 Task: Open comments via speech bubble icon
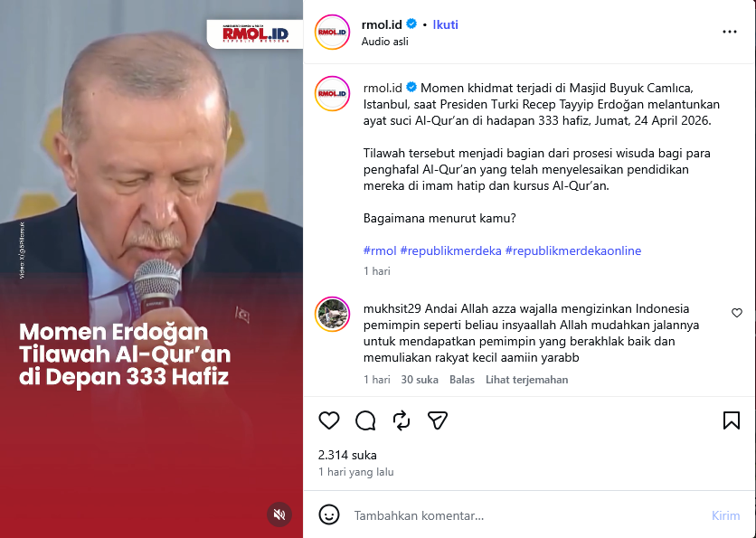pos(365,420)
